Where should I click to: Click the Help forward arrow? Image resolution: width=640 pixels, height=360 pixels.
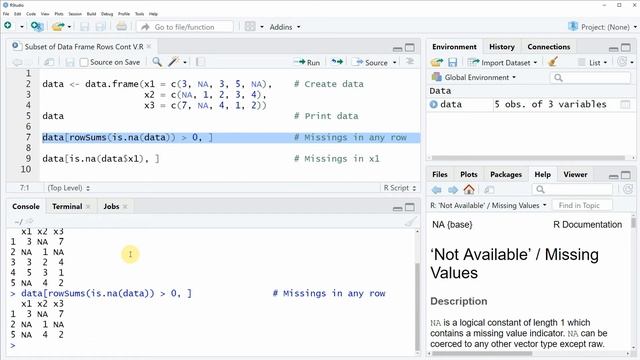point(453,189)
